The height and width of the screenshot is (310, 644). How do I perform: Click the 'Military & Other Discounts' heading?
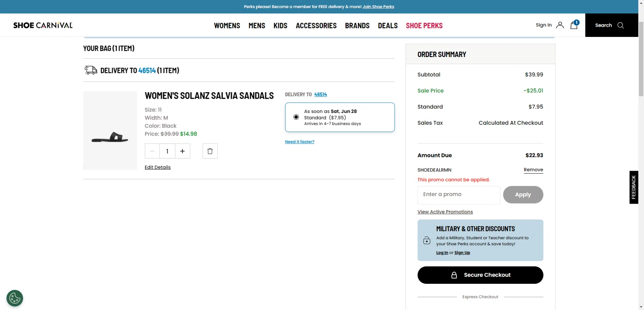[x=476, y=229]
